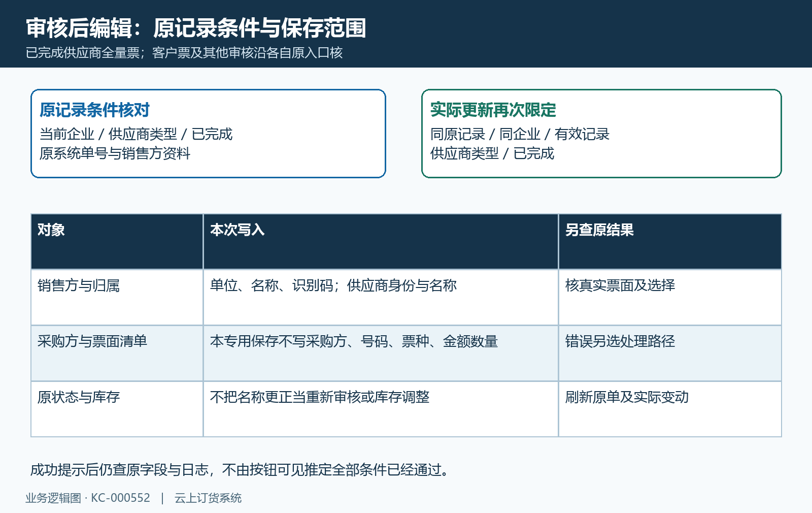Click the note starting with 成功提示后仍查原字段
The height and width of the screenshot is (513, 812).
[x=241, y=470]
